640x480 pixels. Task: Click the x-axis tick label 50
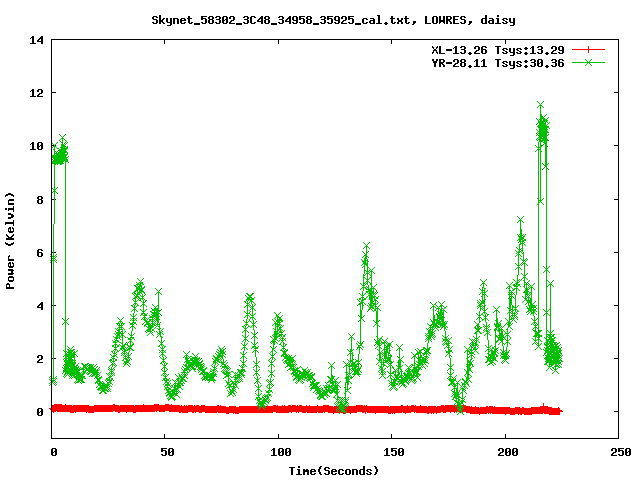coord(167,452)
